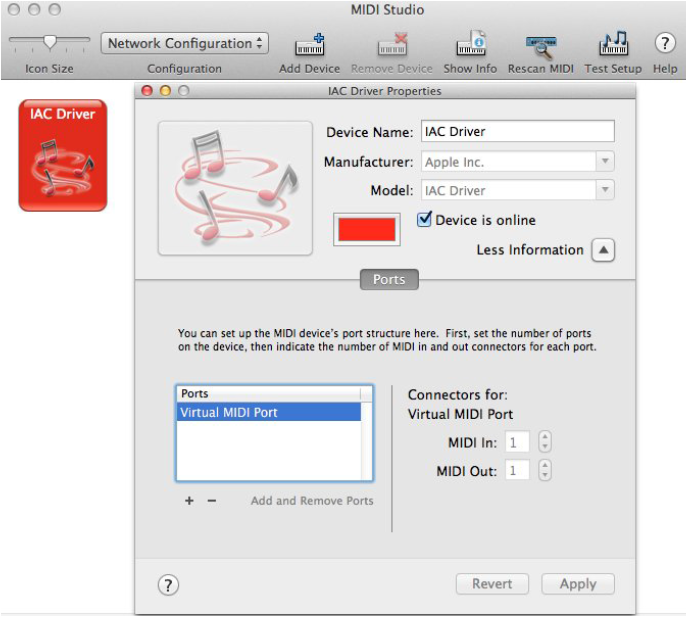Viewport: 687px width, 617px height.
Task: Remove the selected port with the minus button
Action: (x=212, y=500)
